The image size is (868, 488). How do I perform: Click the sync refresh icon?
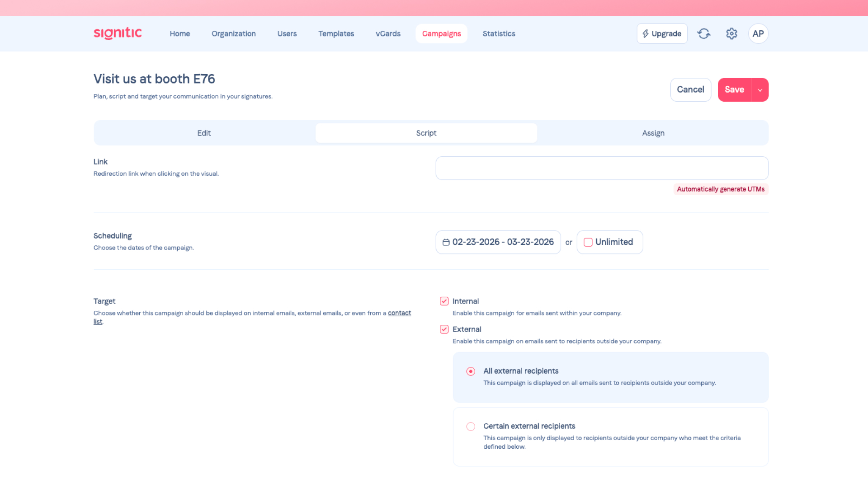pyautogui.click(x=703, y=33)
